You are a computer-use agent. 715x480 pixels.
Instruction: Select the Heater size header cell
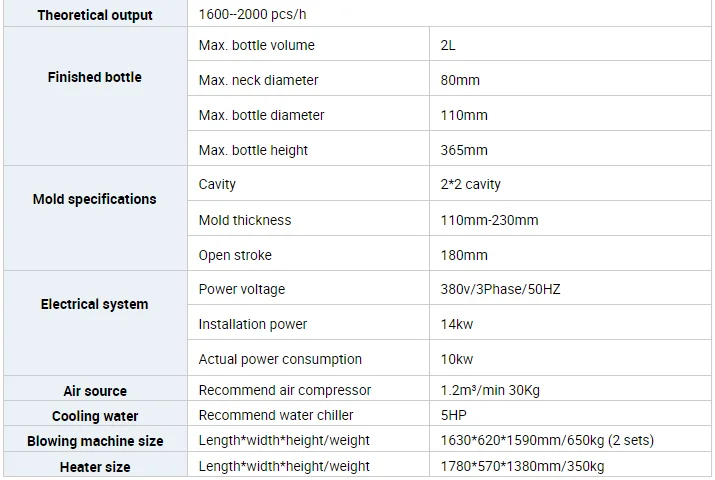click(x=95, y=467)
